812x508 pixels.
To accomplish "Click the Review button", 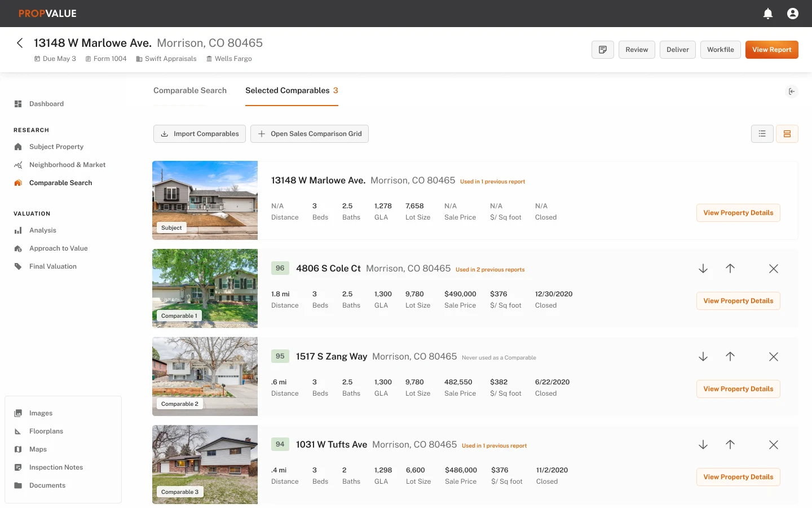I will click(637, 50).
